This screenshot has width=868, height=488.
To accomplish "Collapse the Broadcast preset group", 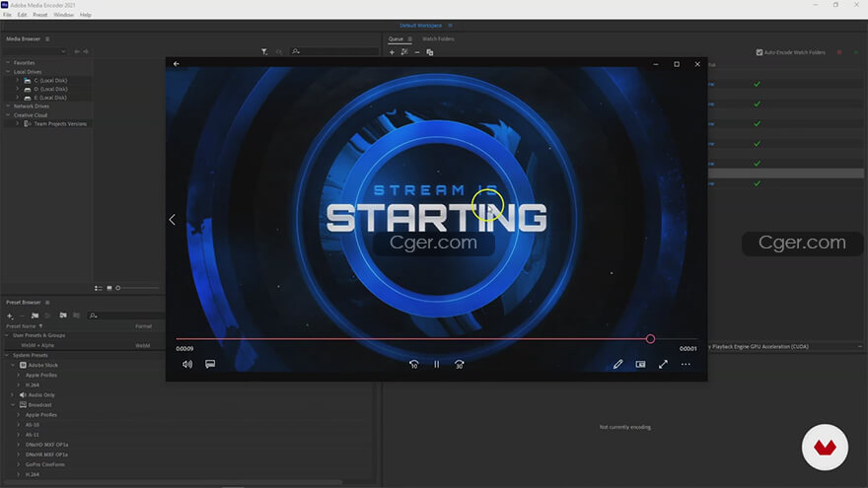I will (x=13, y=405).
